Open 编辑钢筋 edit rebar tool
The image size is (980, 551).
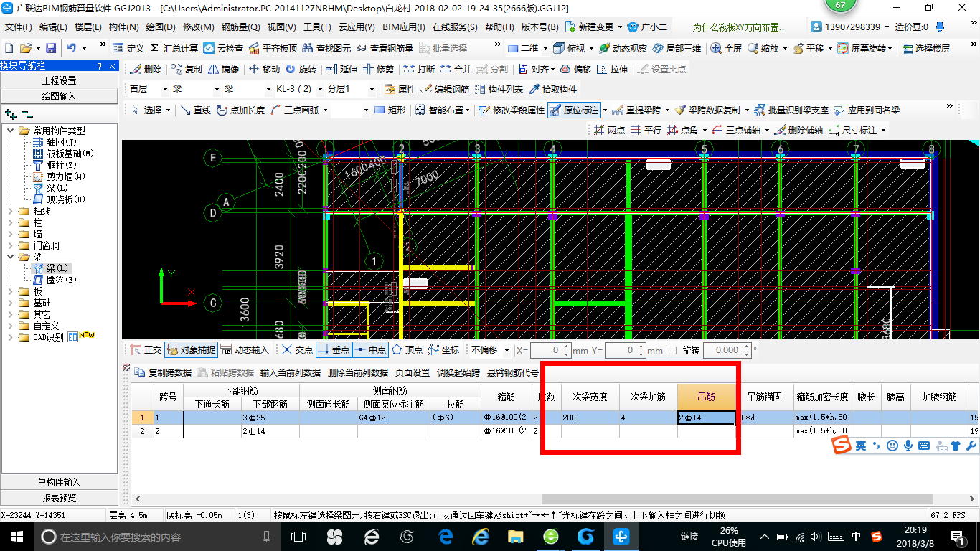pos(446,90)
